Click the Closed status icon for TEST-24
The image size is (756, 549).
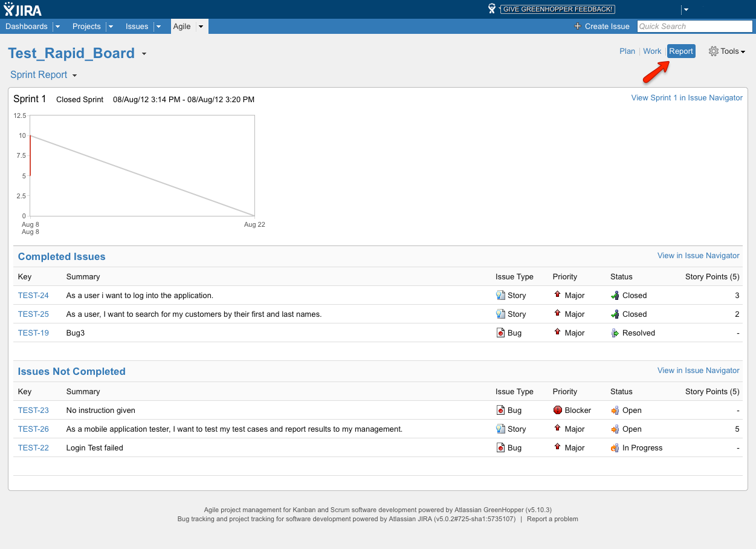click(x=615, y=296)
